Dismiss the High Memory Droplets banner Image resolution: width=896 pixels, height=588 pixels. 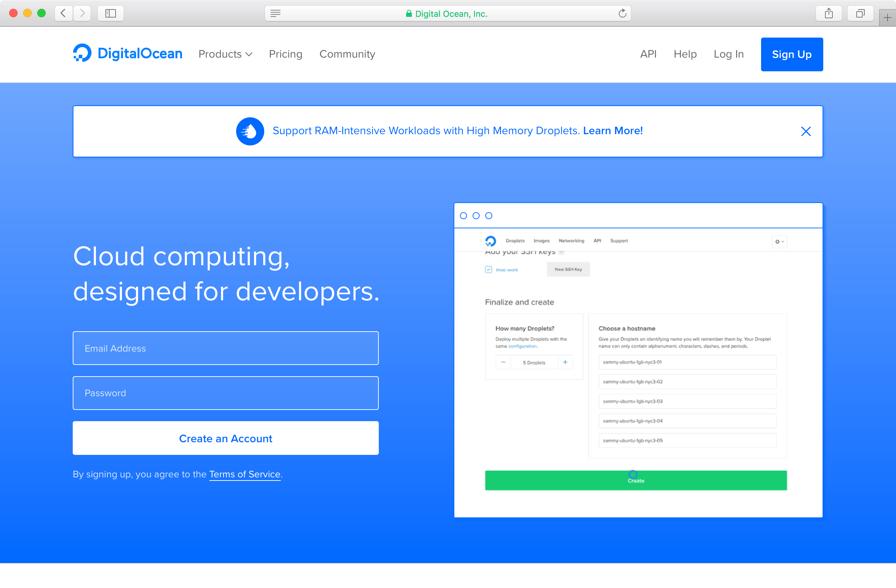(x=806, y=131)
